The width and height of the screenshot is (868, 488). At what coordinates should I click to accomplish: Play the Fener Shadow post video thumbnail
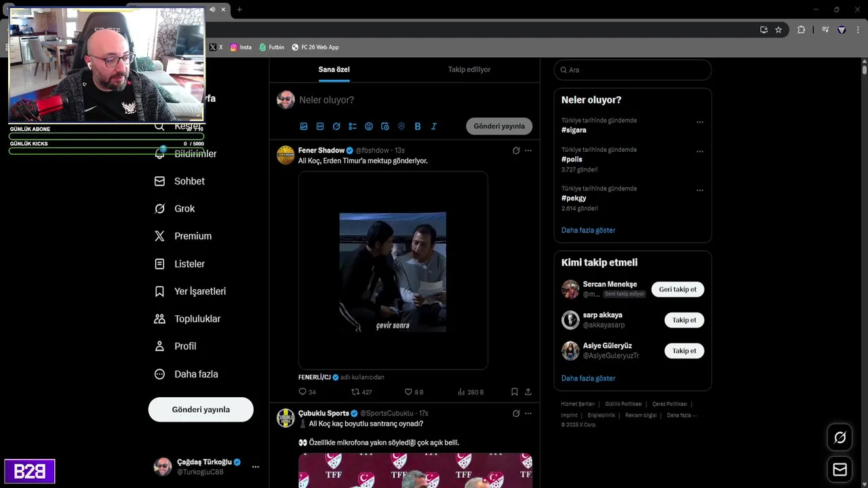[393, 272]
